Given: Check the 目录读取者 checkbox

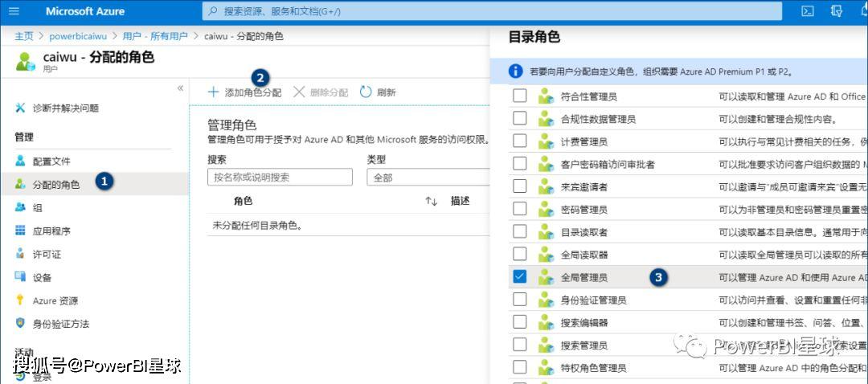Looking at the screenshot, I should click(520, 232).
